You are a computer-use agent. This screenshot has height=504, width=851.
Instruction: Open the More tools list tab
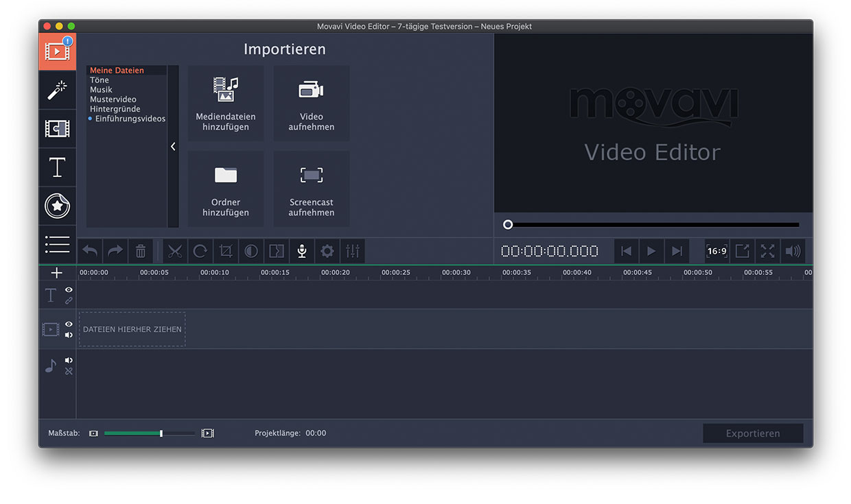click(57, 244)
